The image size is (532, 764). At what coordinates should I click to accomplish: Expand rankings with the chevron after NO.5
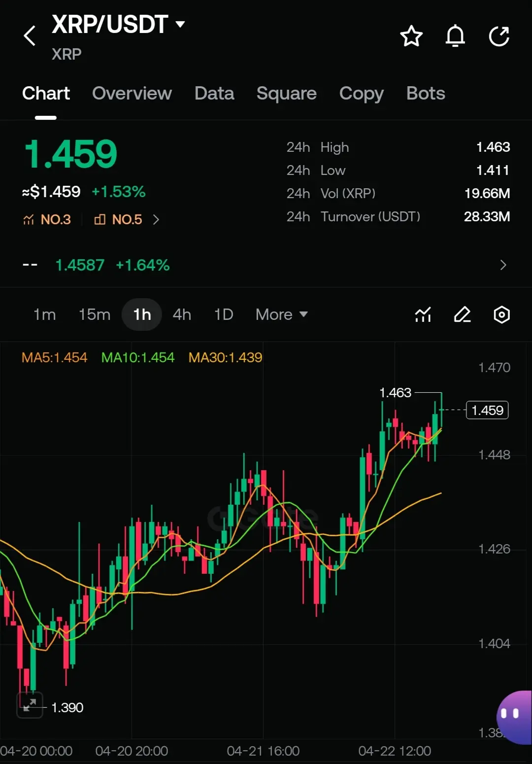click(x=156, y=219)
